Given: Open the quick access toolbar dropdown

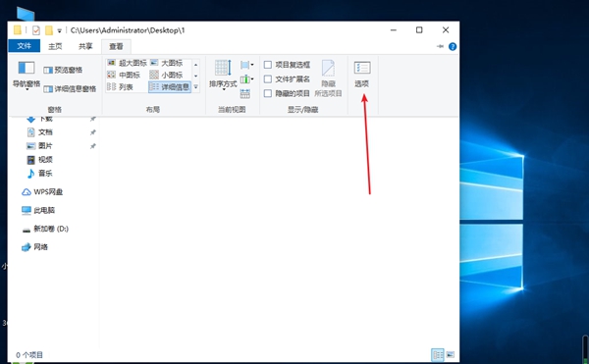Looking at the screenshot, I should coord(59,30).
